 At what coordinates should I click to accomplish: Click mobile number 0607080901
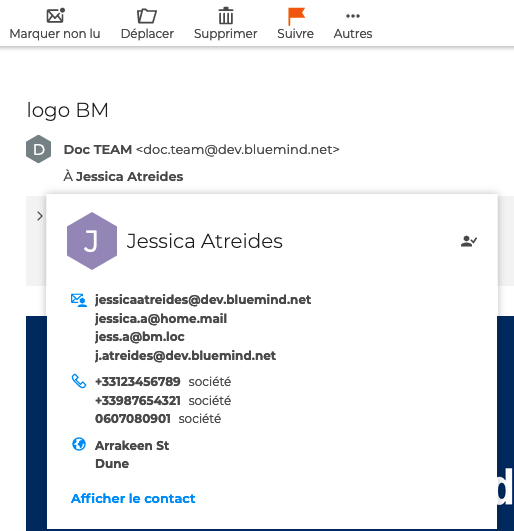tap(133, 419)
